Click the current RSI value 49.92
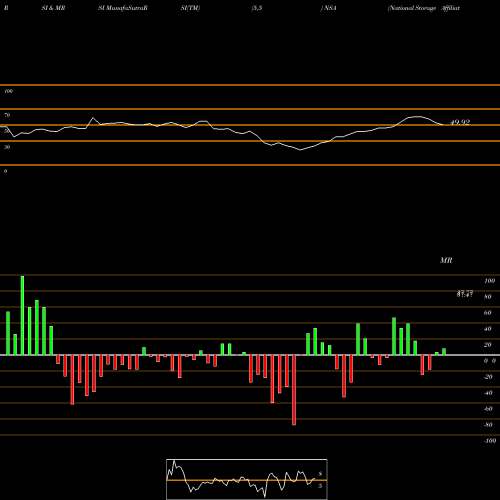Viewport: 500px width, 500px height. pos(460,122)
